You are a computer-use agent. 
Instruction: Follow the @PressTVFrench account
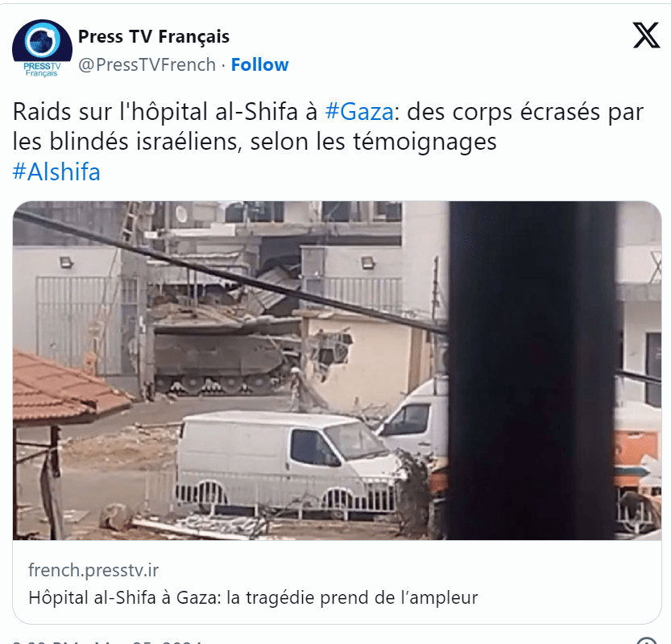tap(259, 64)
